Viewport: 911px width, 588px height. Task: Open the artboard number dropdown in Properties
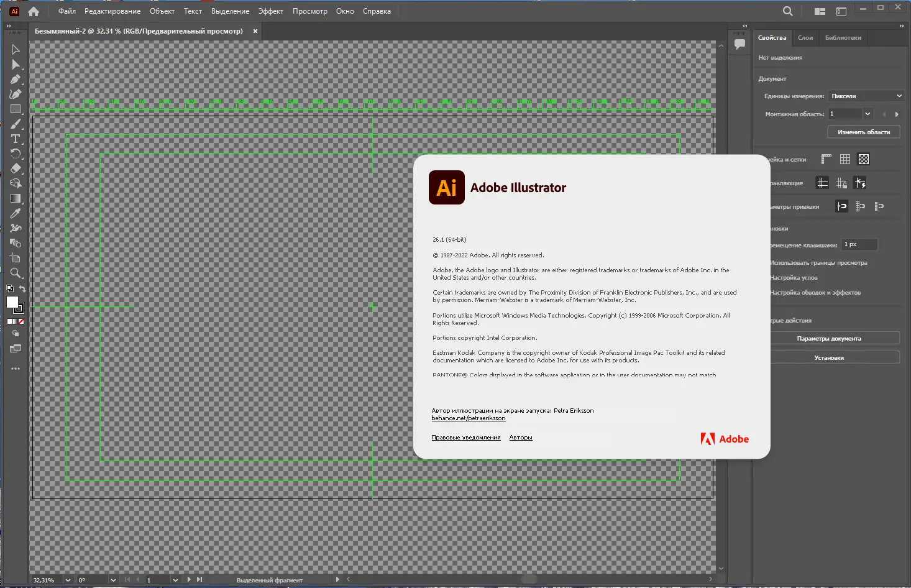868,114
